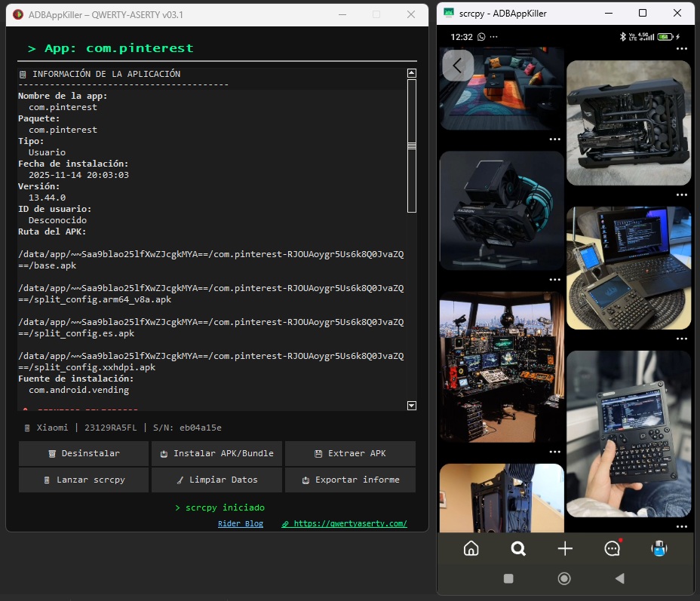Open the Rider Blog link
Screen dimensions: 700x601
(241, 523)
